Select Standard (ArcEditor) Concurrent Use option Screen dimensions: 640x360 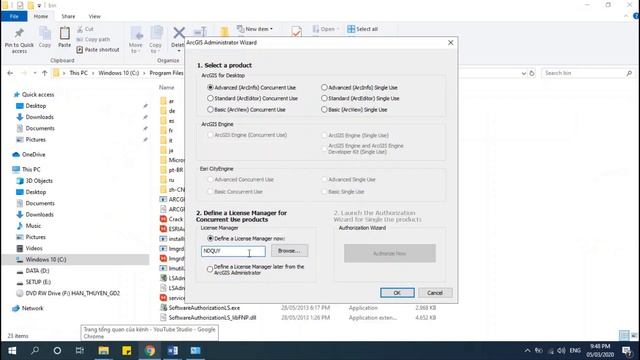point(210,98)
